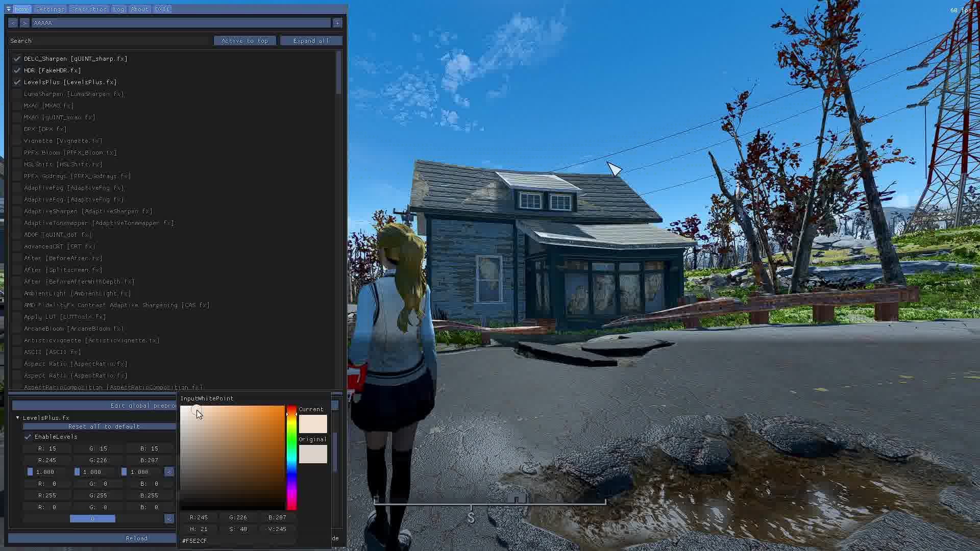Pick a hue on rainbow strip
The image size is (980, 551).
pyautogui.click(x=291, y=458)
